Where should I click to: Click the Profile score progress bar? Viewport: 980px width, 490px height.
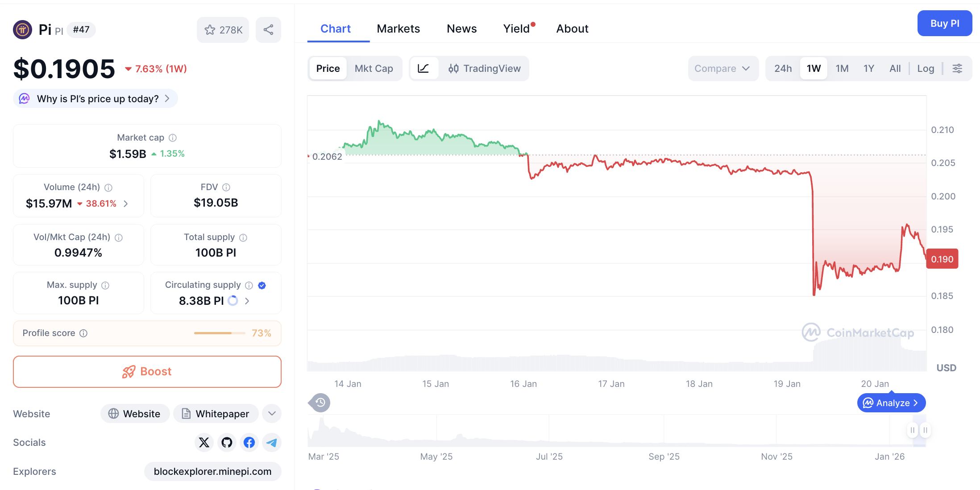219,333
